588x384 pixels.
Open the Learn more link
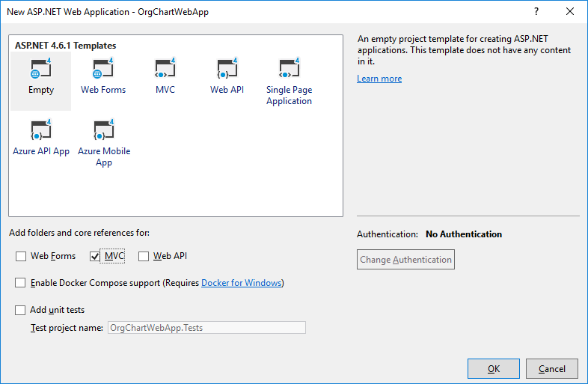[x=379, y=79]
